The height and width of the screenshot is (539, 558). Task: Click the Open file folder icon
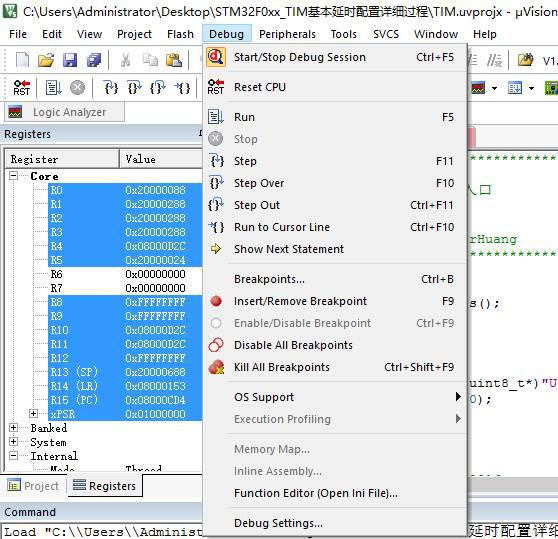(46, 60)
